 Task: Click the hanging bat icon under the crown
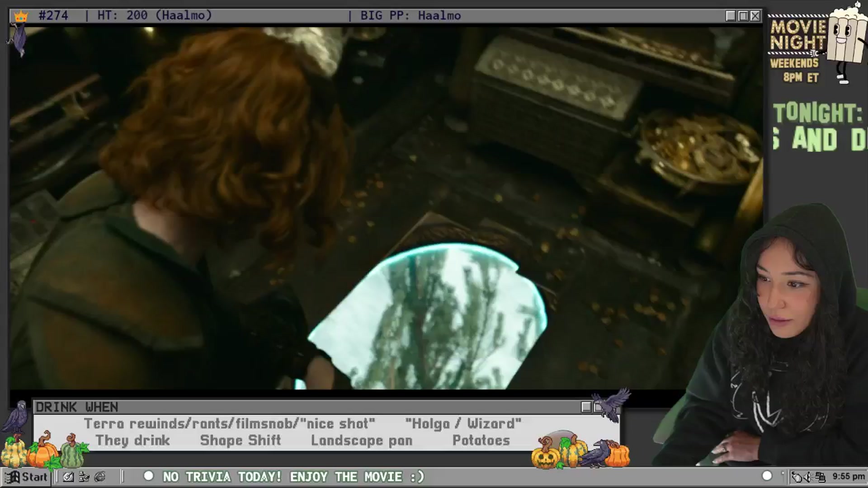pos(18,40)
